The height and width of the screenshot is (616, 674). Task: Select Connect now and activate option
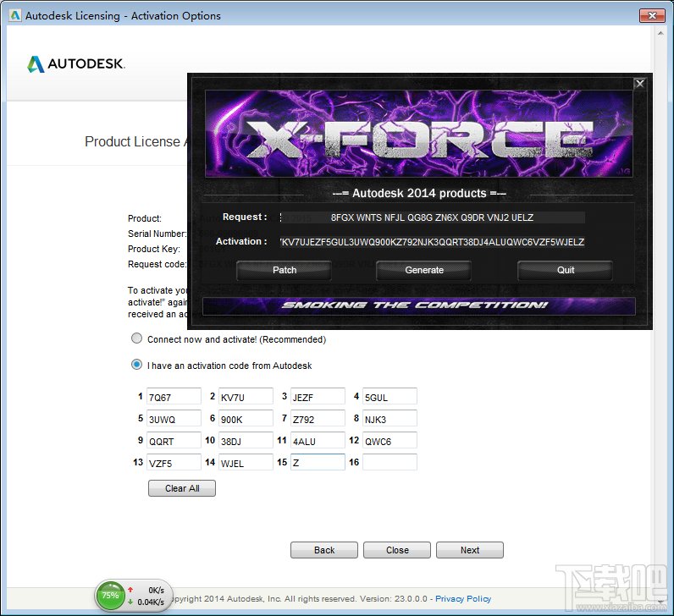[136, 338]
